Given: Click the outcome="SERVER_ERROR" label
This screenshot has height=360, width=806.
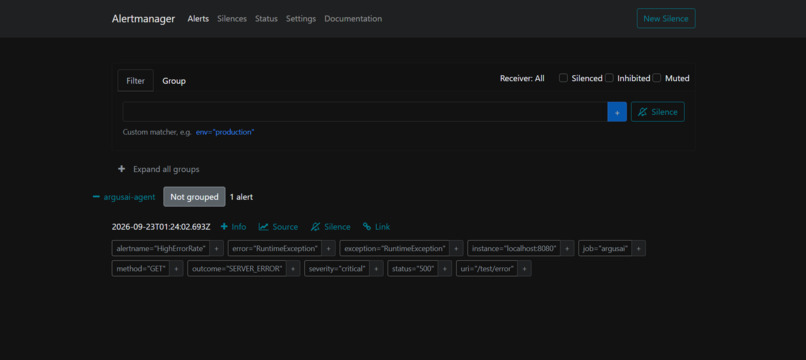Looking at the screenshot, I should (237, 268).
